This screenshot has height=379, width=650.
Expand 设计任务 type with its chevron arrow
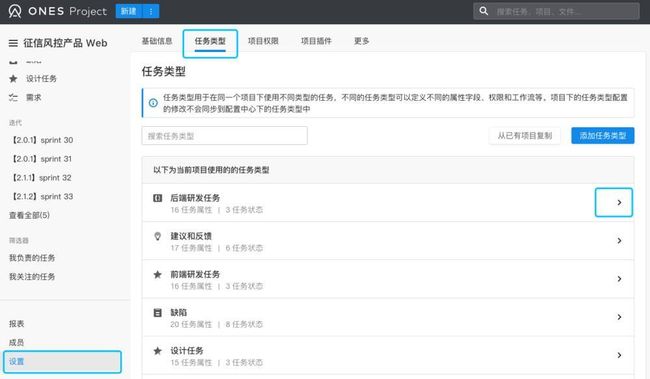pos(619,355)
